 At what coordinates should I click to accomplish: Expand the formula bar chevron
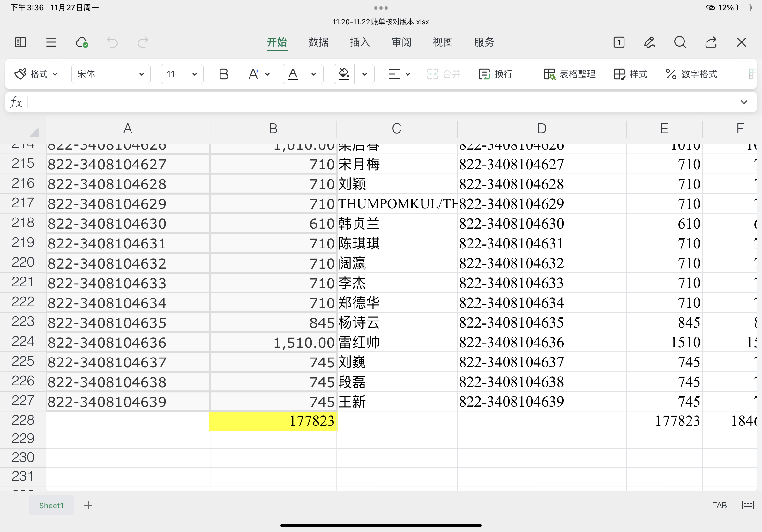[744, 102]
